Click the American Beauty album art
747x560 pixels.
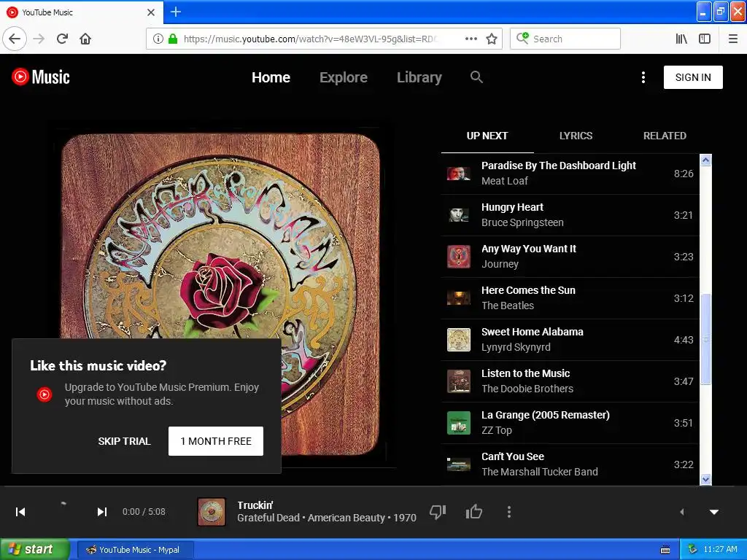point(220,295)
